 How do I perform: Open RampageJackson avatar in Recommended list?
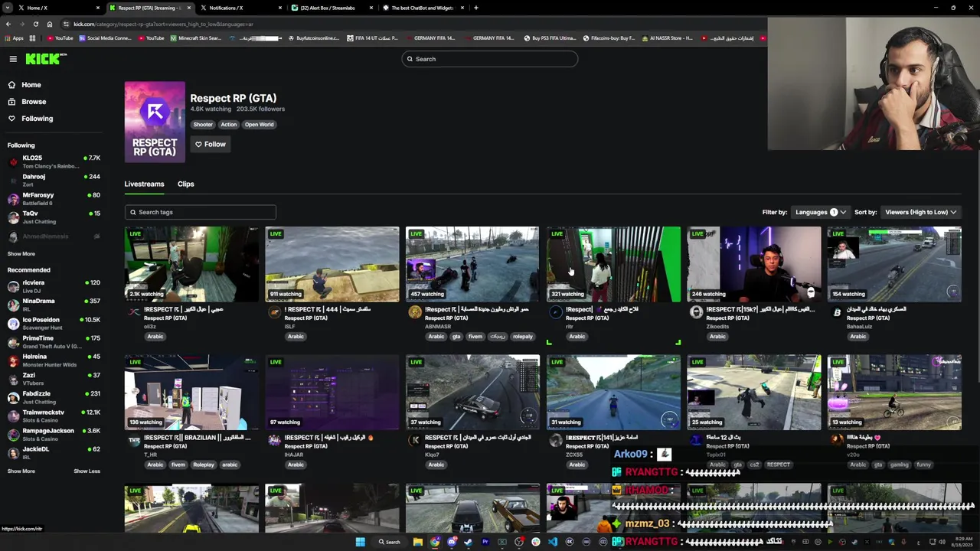13,434
